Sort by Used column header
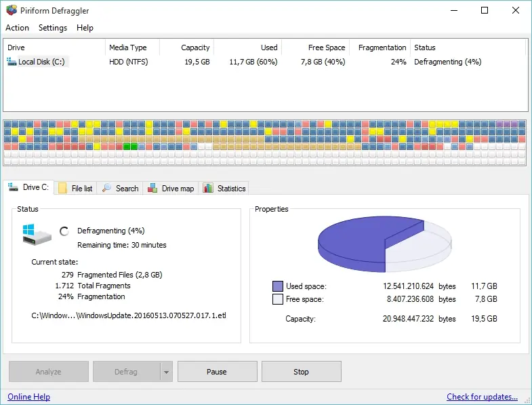Viewport: 532px width, 405px height. [x=247, y=47]
